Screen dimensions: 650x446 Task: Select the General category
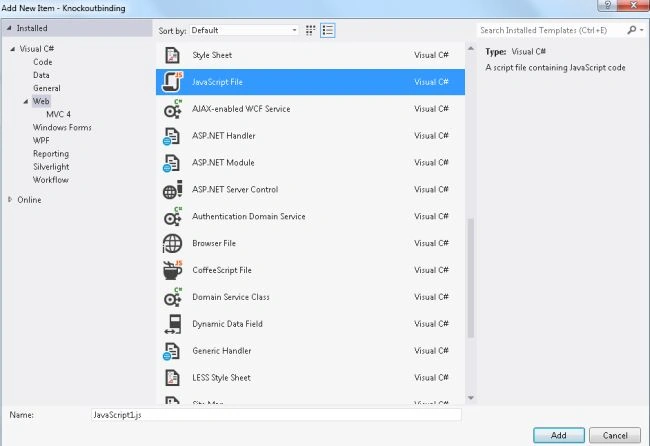pyautogui.click(x=47, y=88)
